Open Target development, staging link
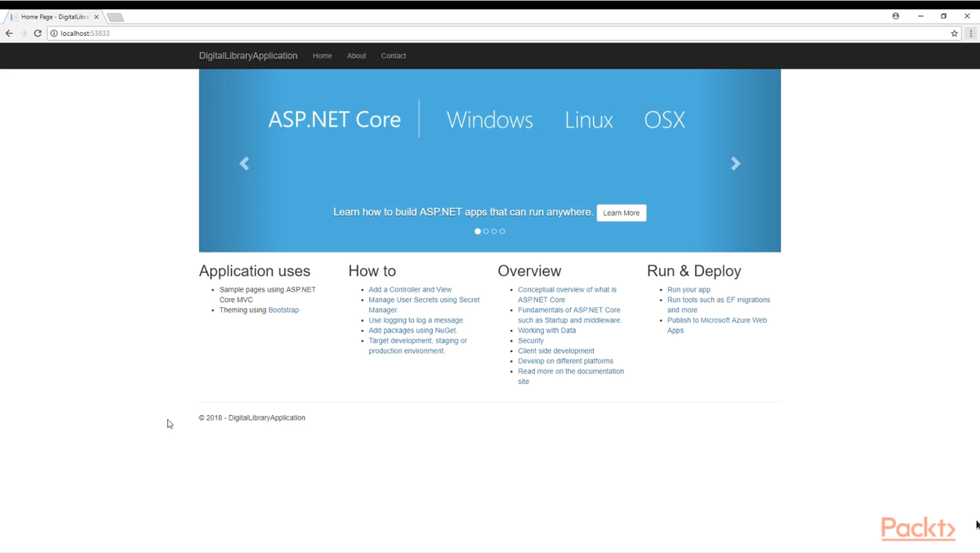 click(x=417, y=346)
